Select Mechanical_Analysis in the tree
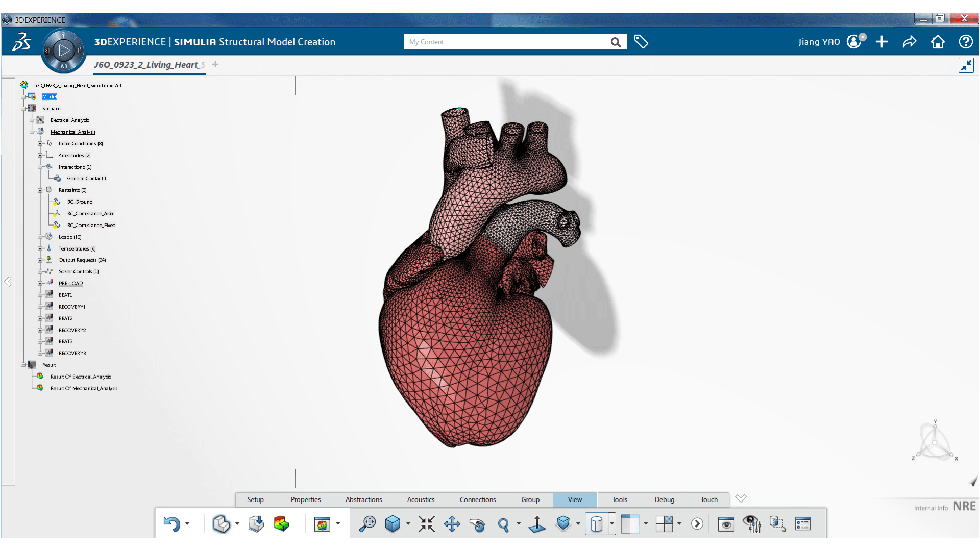This screenshot has width=980, height=551. click(72, 132)
